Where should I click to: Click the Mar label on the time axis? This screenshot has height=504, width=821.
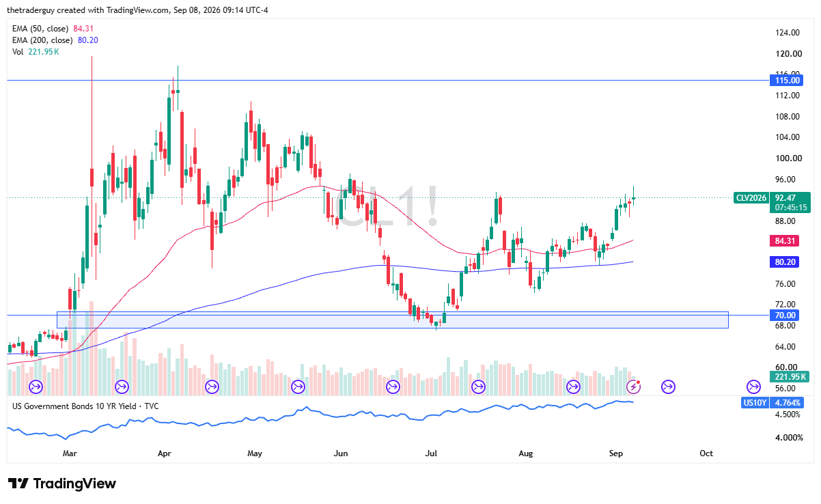point(70,453)
